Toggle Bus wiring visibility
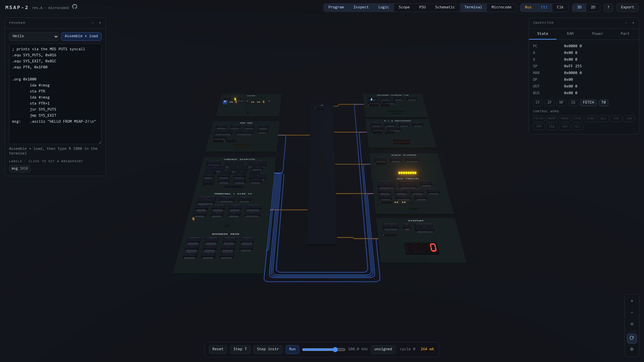This screenshot has width=644, height=362. coord(528,7)
